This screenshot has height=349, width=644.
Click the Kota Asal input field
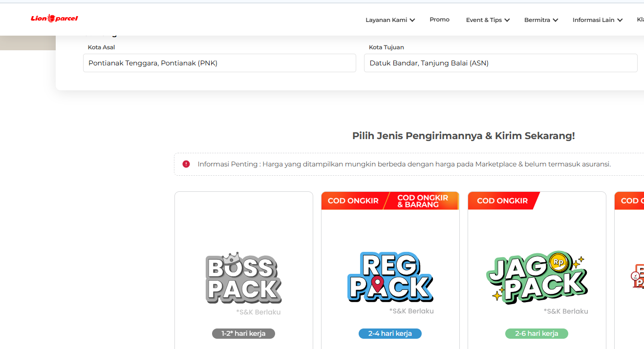(219, 63)
